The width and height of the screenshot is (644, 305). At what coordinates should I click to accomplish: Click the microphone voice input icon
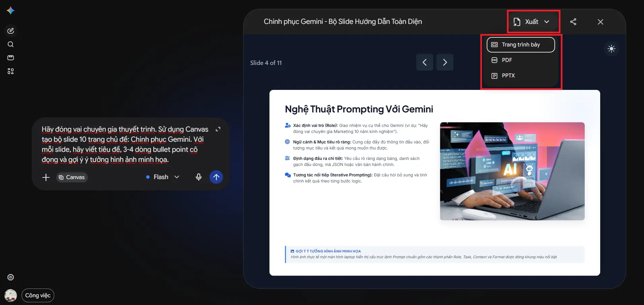click(199, 177)
